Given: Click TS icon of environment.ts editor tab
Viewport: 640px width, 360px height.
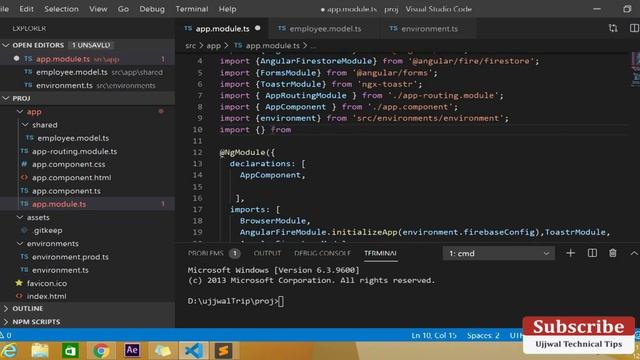Looking at the screenshot, I should click(393, 28).
